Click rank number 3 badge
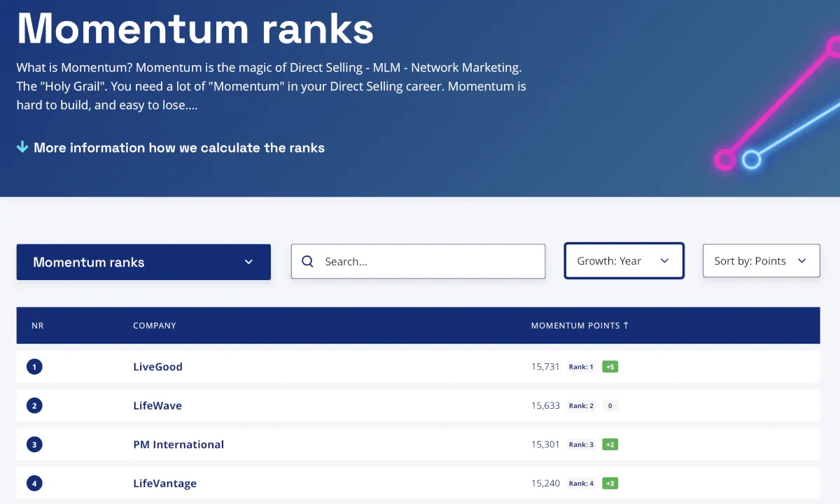 point(34,444)
